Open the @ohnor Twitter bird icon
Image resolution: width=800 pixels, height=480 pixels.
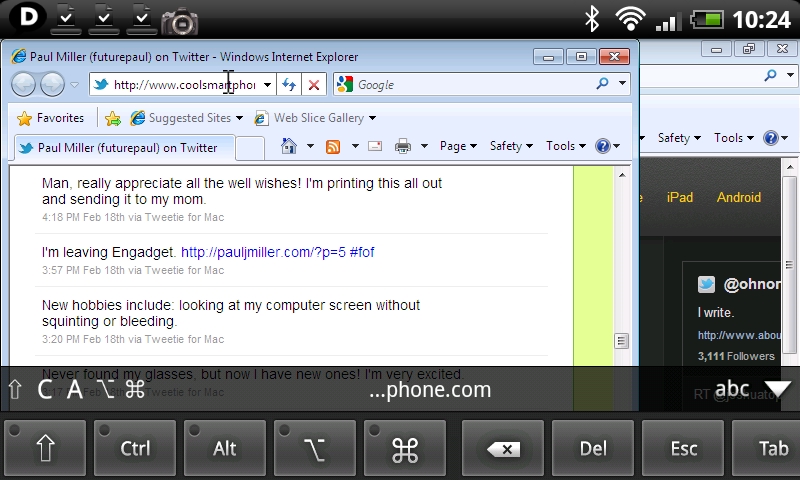[706, 284]
